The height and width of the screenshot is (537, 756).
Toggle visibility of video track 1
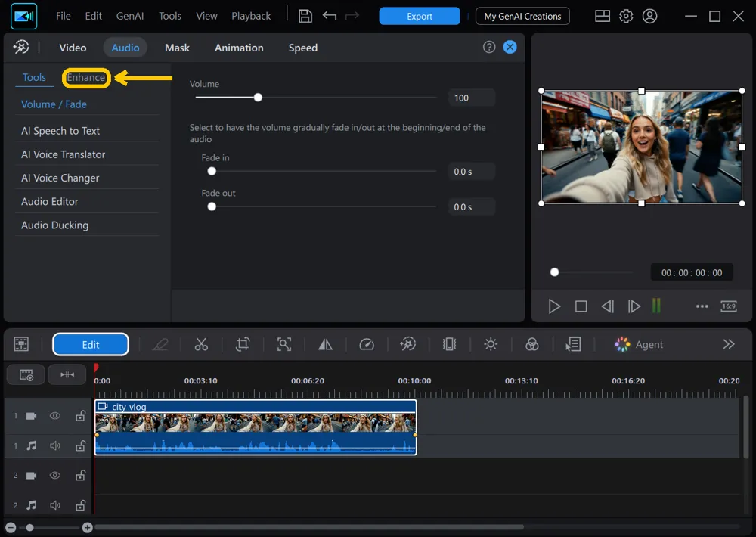[55, 416]
